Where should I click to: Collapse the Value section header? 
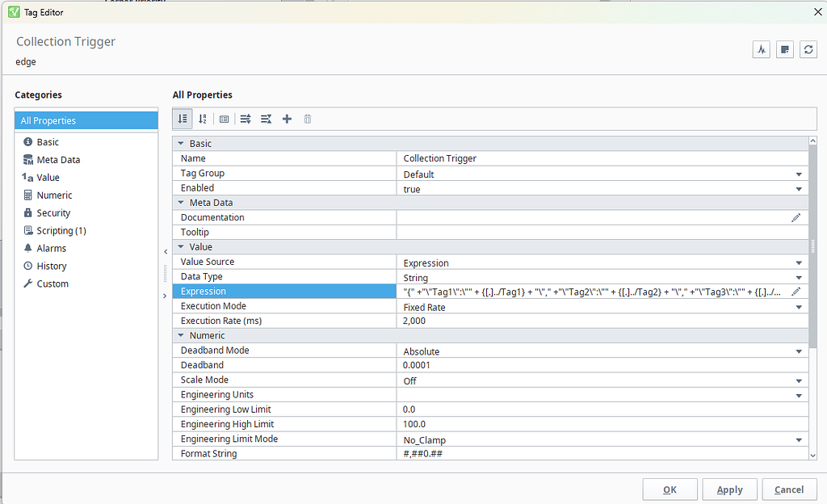click(180, 246)
